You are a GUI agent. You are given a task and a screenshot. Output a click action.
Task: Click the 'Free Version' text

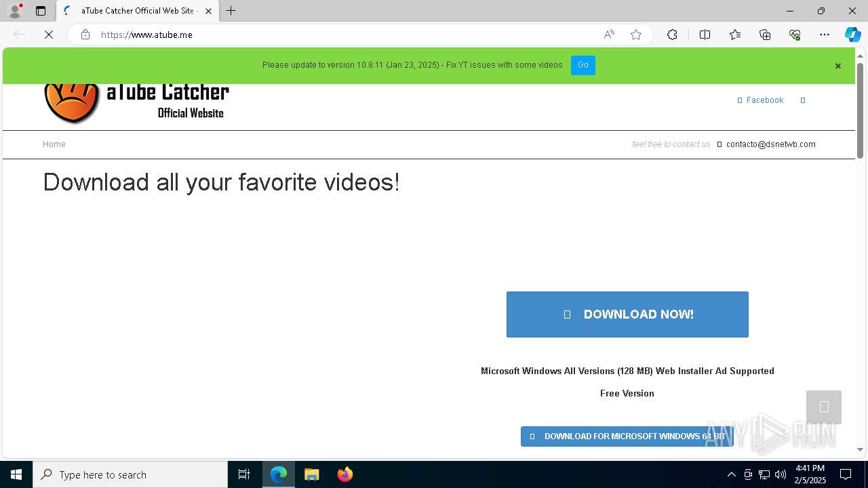(627, 393)
